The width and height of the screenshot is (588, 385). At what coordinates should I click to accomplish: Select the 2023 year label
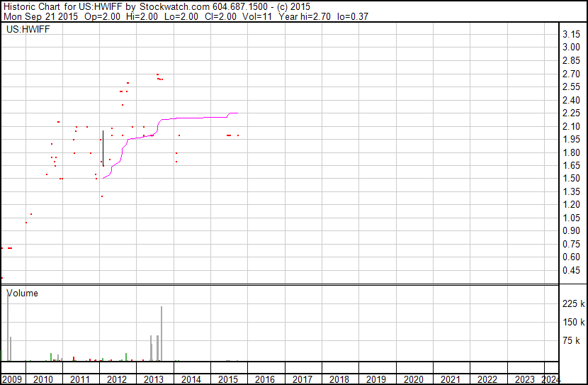pos(525,379)
